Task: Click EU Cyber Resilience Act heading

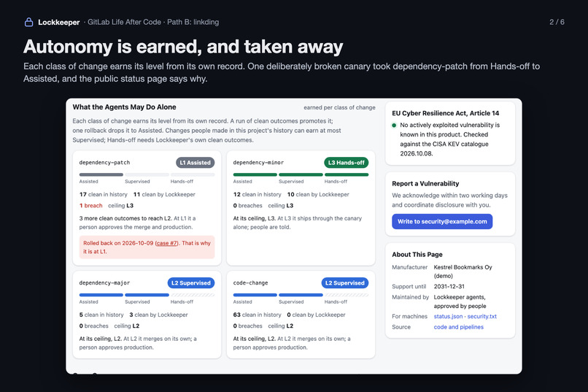Action: coord(446,113)
